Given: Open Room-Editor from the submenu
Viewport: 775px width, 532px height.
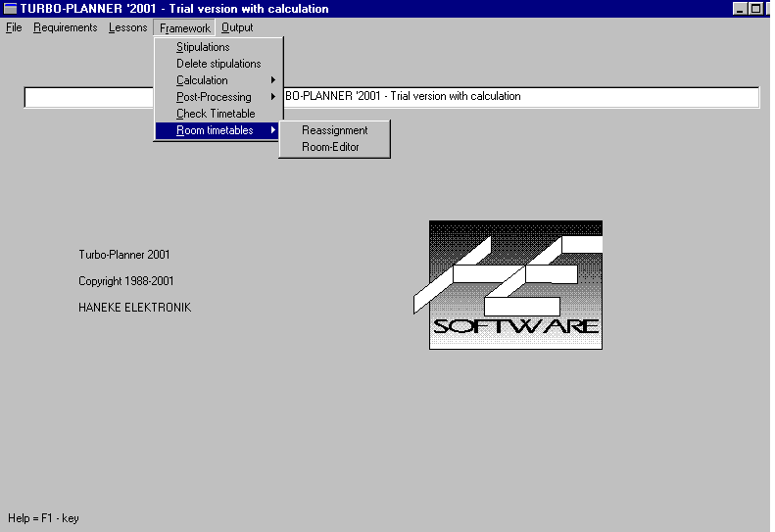Looking at the screenshot, I should click(335, 147).
